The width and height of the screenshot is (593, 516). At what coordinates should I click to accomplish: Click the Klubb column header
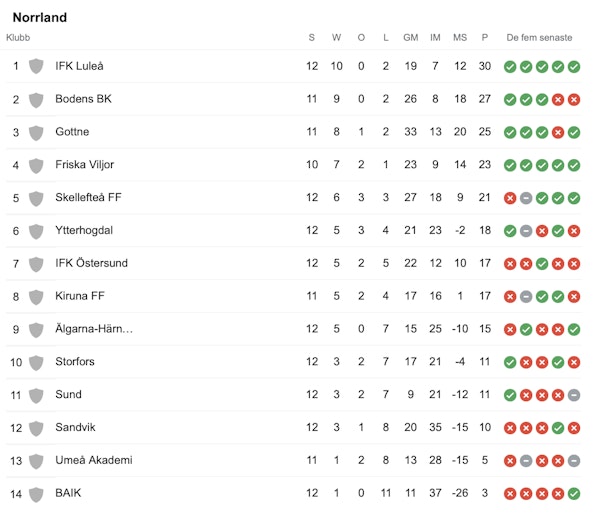18,37
